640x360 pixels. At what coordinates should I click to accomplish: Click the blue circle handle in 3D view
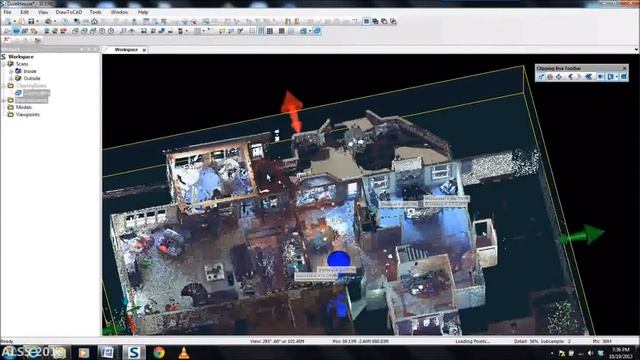[338, 260]
